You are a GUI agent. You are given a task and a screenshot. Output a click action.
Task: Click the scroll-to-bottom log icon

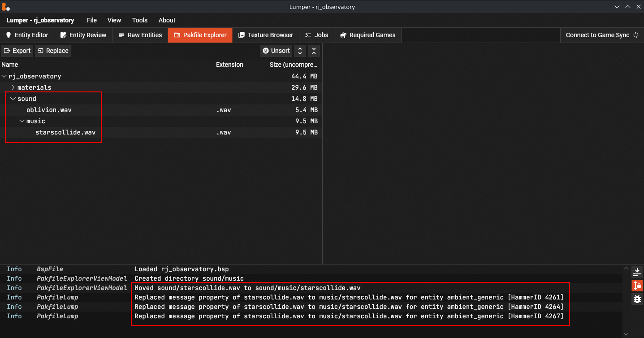coord(637,272)
